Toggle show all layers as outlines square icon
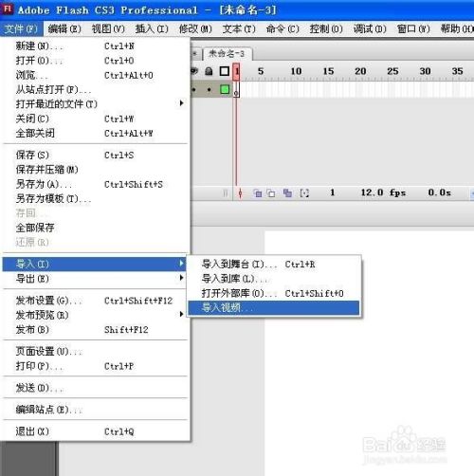The width and height of the screenshot is (474, 476). coord(225,71)
